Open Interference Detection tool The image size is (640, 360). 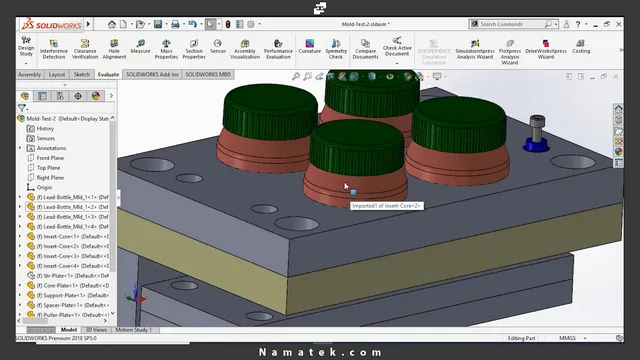tap(53, 49)
